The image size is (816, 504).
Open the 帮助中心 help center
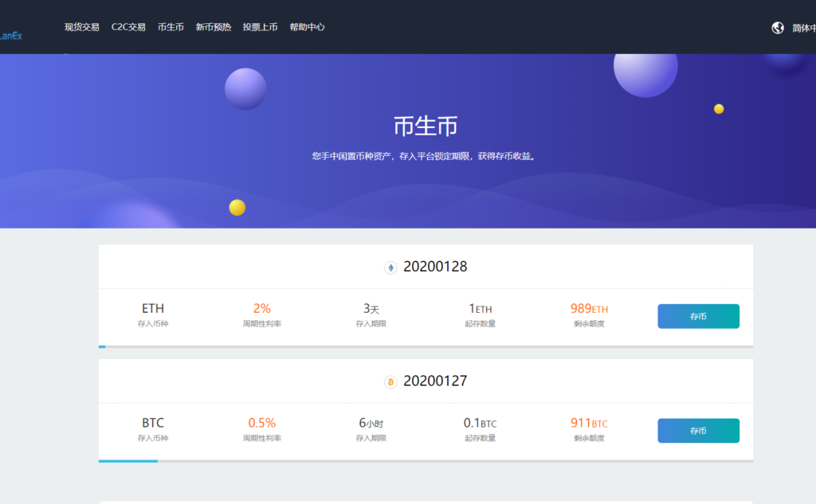click(x=307, y=27)
